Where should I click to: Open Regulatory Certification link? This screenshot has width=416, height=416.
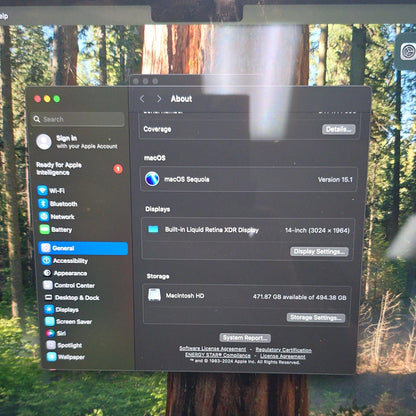[x=284, y=350]
